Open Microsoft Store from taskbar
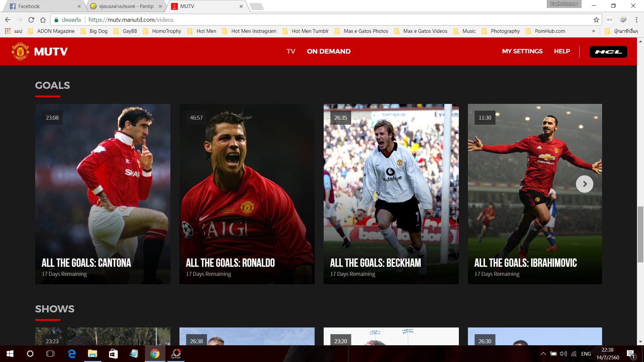The width and height of the screenshot is (644, 362). tap(113, 354)
